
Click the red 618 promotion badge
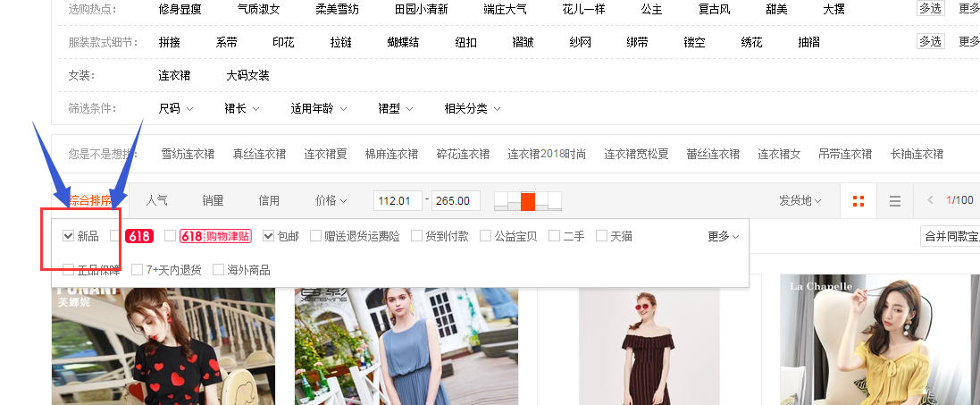click(x=139, y=236)
